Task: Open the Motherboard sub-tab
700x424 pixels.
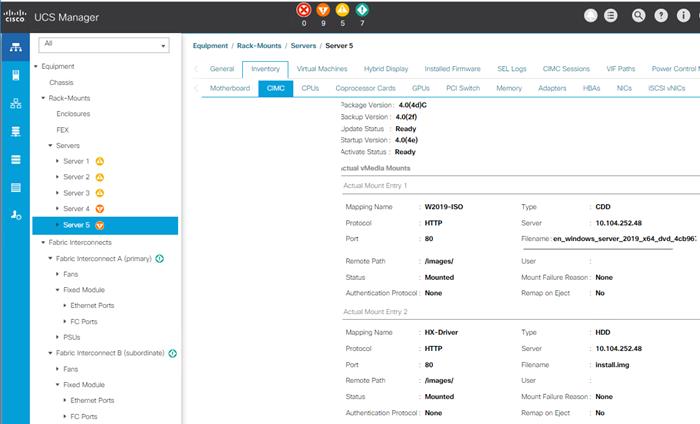Action: click(230, 88)
